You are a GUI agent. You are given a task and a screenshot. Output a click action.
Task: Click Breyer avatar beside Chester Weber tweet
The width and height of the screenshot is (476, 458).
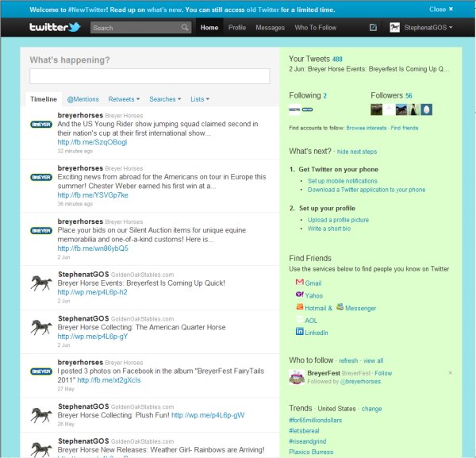[41, 177]
